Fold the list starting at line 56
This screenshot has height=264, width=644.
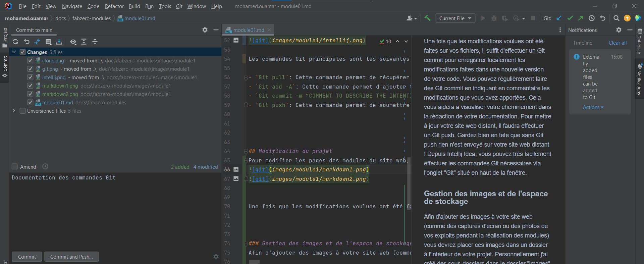point(246,77)
